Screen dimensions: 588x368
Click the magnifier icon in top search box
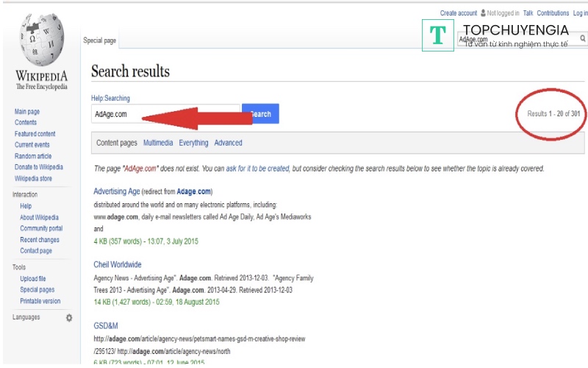(583, 38)
